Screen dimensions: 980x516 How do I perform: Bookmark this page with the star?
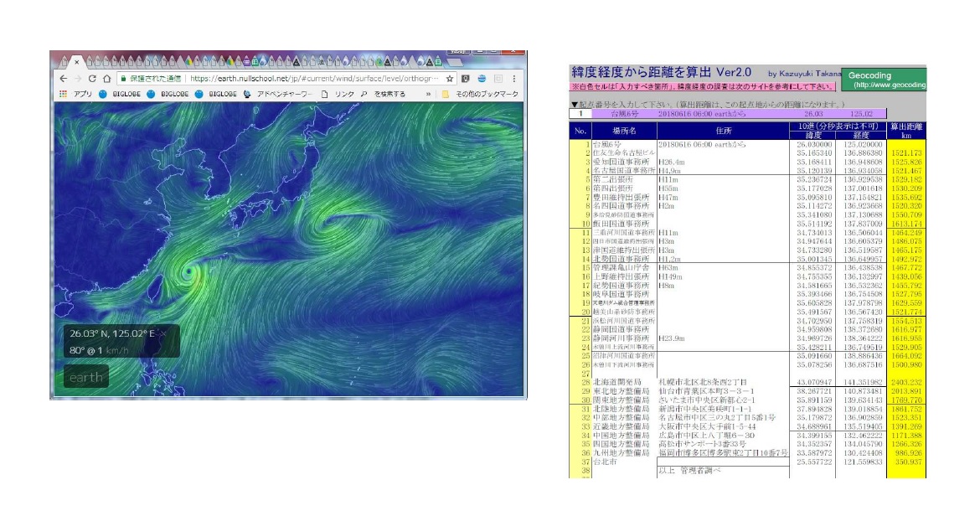451,78
